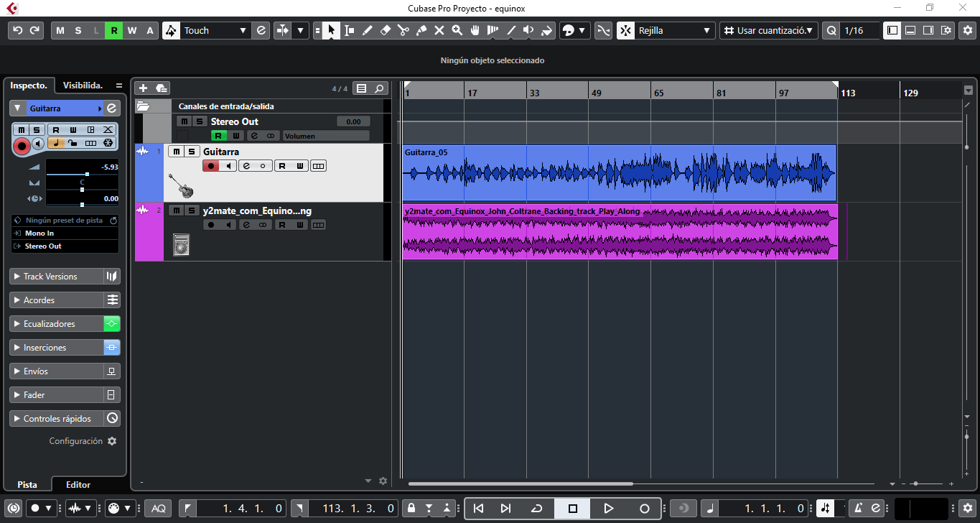
Task: Open toolbar setup gear at top right
Action: tap(967, 30)
